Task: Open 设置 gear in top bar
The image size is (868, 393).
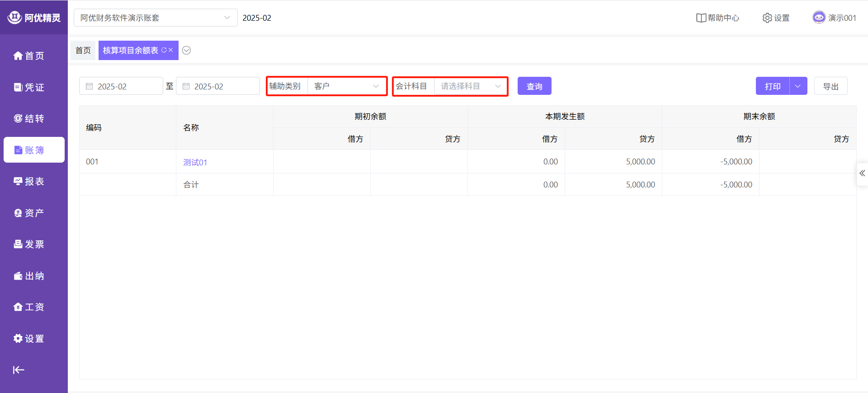Action: [x=776, y=18]
